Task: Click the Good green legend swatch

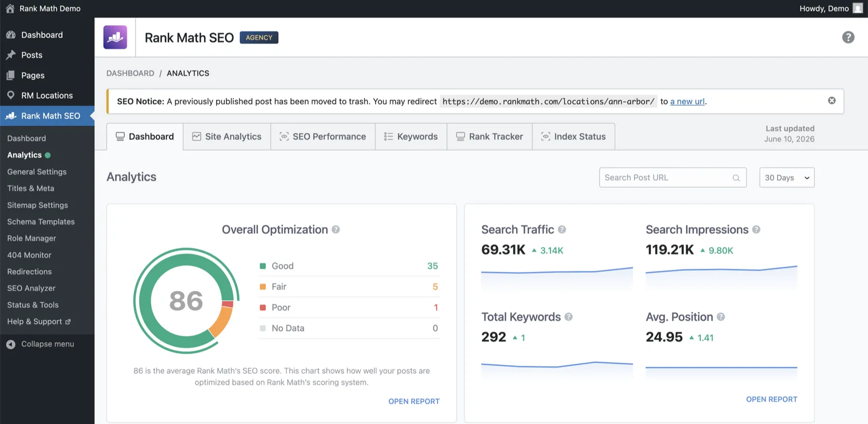Action: (x=263, y=266)
